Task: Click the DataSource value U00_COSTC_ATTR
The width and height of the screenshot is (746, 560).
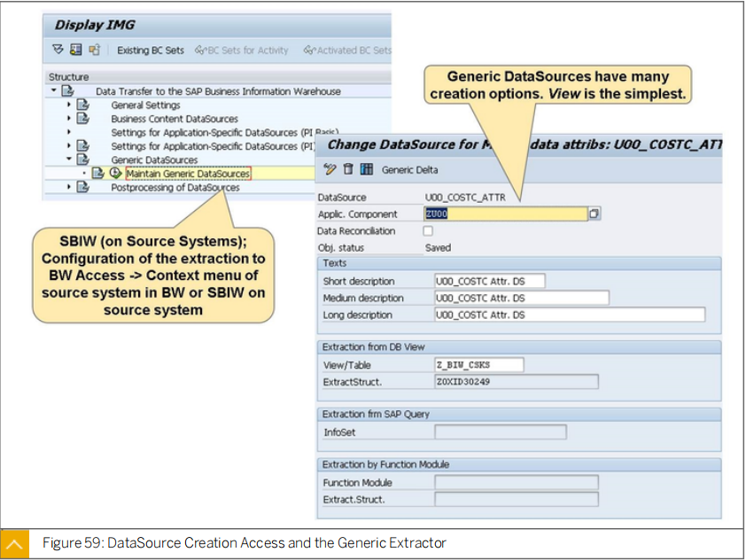Action: coord(465,197)
